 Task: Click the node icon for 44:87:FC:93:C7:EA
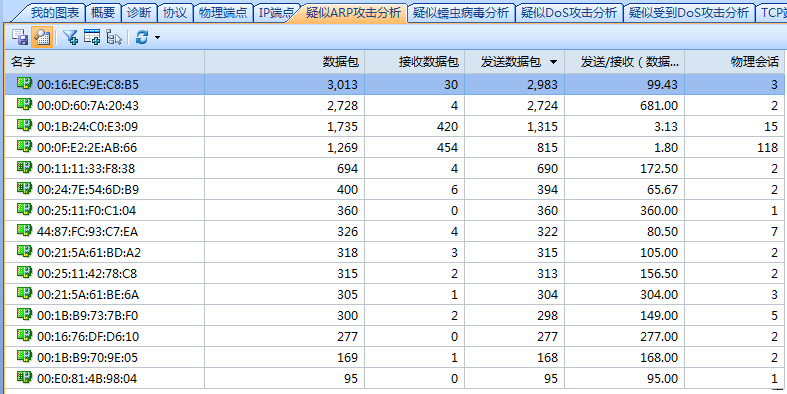pyautogui.click(x=25, y=231)
